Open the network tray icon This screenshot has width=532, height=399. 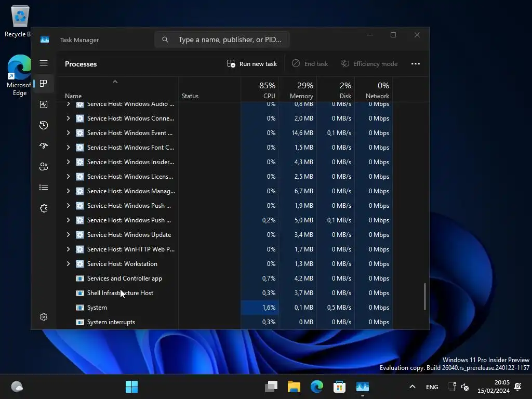452,387
